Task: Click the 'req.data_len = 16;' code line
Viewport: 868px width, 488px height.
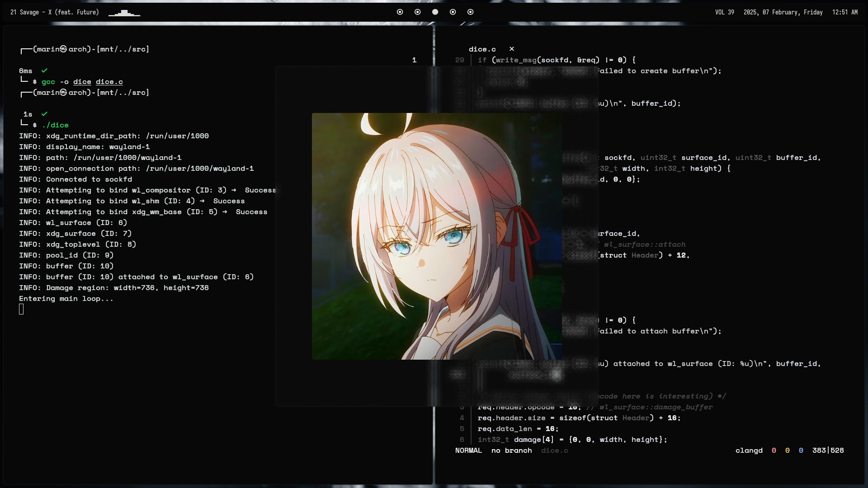Action: point(518,429)
